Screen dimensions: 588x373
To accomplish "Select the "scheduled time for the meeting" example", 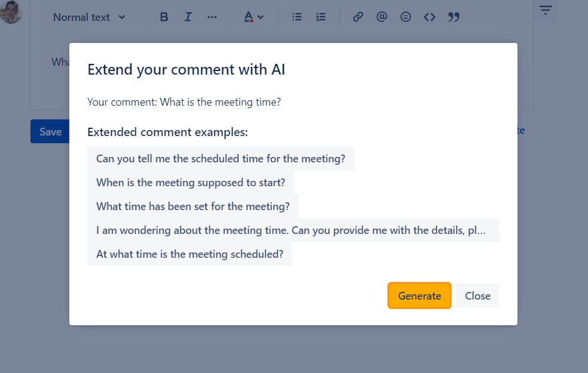I will pos(220,159).
